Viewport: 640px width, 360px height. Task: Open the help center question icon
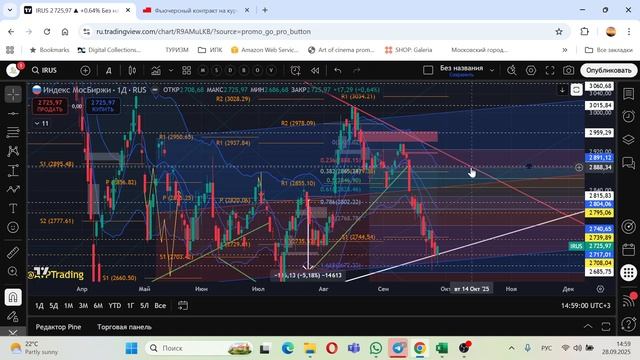pyautogui.click(x=629, y=324)
